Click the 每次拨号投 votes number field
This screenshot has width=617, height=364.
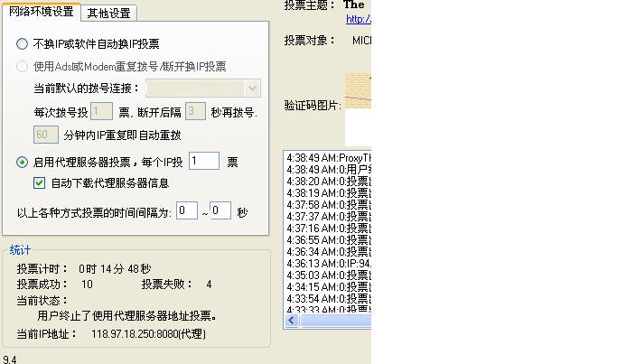(x=101, y=112)
